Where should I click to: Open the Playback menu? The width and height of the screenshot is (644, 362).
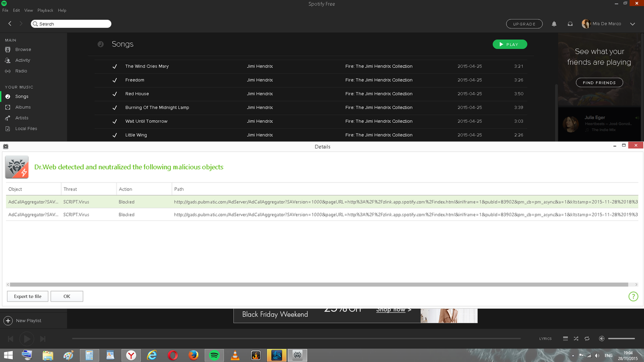[x=45, y=10]
